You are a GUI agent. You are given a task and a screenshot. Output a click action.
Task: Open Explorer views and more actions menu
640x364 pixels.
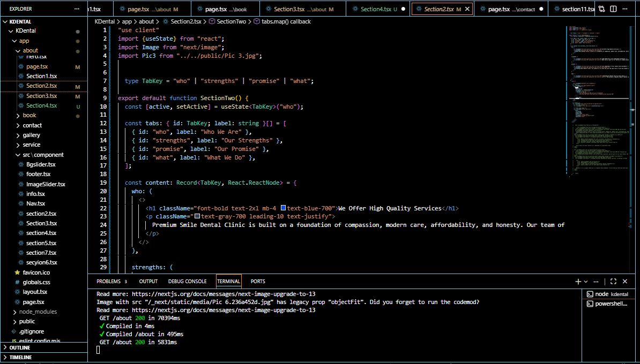coord(77,9)
